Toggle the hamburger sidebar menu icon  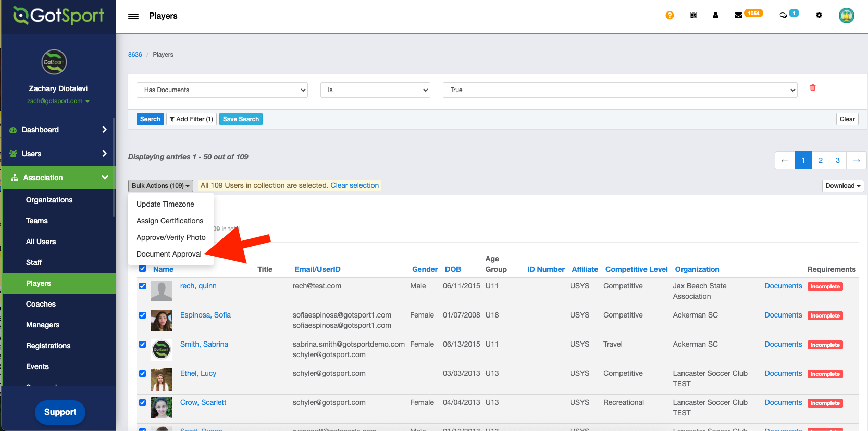point(133,16)
